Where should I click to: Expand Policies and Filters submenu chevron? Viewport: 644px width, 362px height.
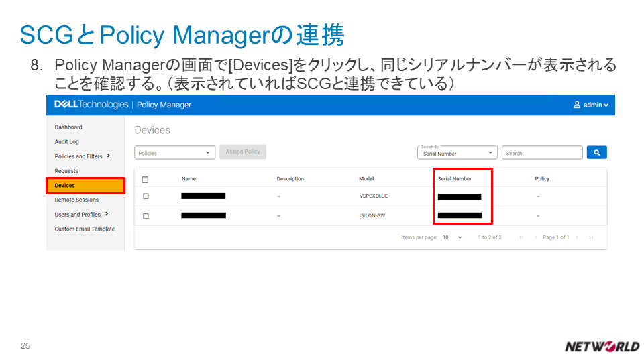click(x=109, y=156)
